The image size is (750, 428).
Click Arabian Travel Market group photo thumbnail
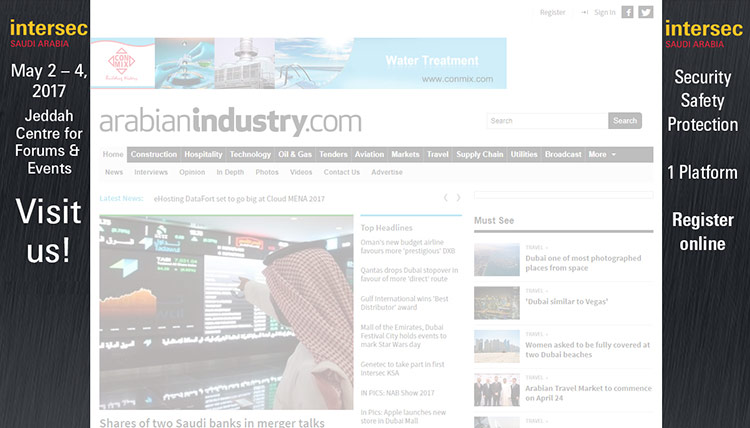497,390
